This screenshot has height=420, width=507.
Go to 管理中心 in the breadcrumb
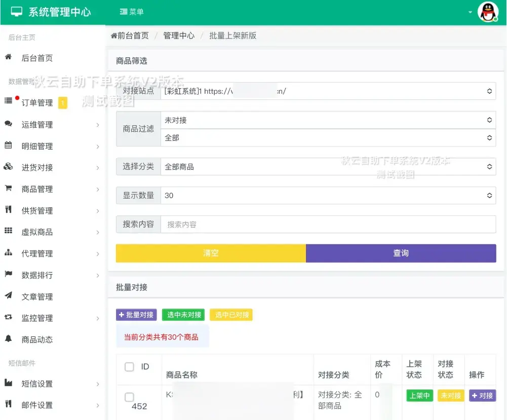pyautogui.click(x=179, y=35)
